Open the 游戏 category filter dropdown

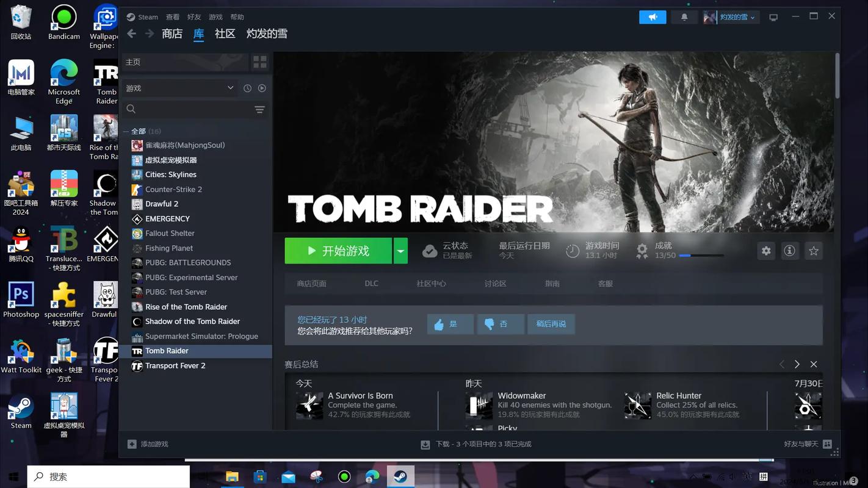(x=179, y=88)
